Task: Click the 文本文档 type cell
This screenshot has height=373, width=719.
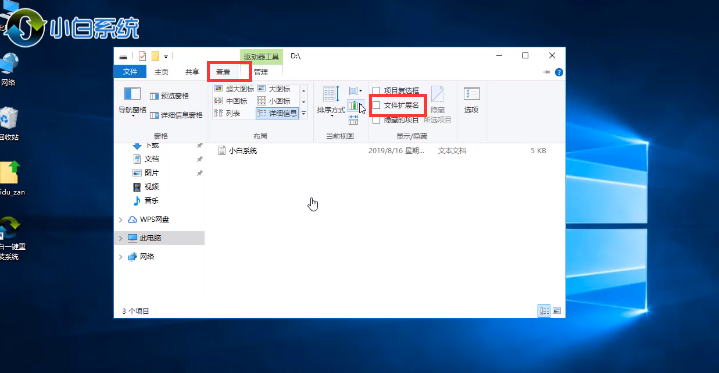Action: pos(452,150)
